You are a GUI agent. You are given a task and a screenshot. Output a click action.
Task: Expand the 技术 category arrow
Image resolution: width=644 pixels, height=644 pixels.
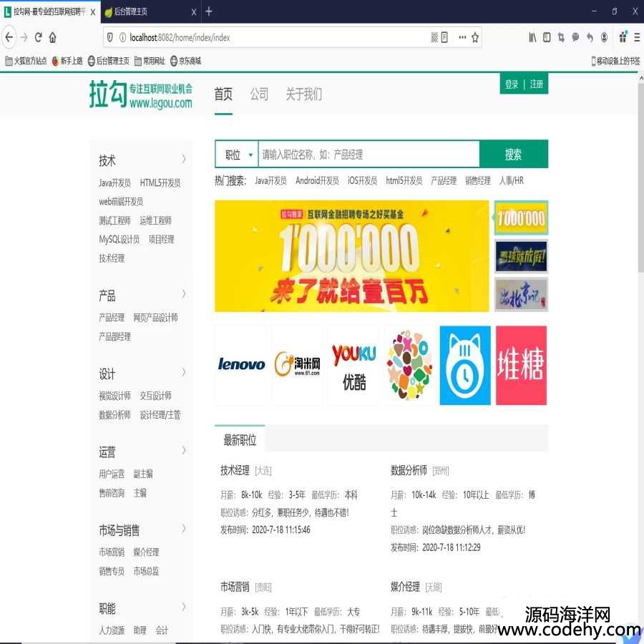[184, 159]
